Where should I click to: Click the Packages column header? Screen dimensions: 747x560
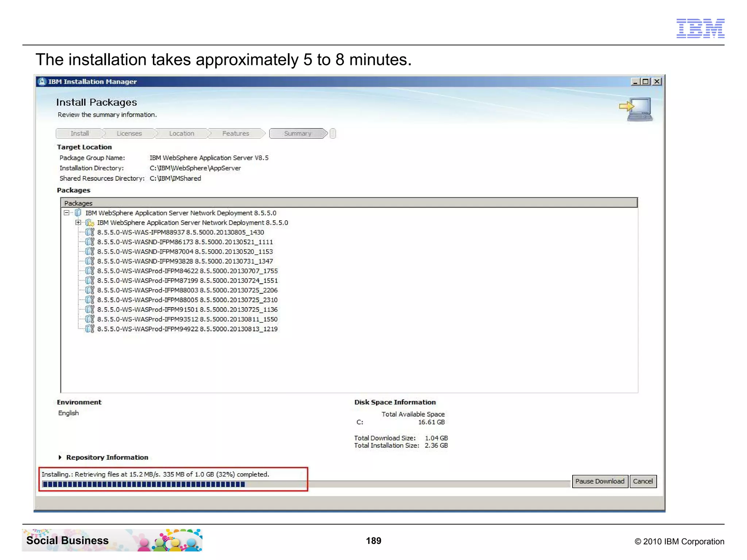pyautogui.click(x=349, y=203)
